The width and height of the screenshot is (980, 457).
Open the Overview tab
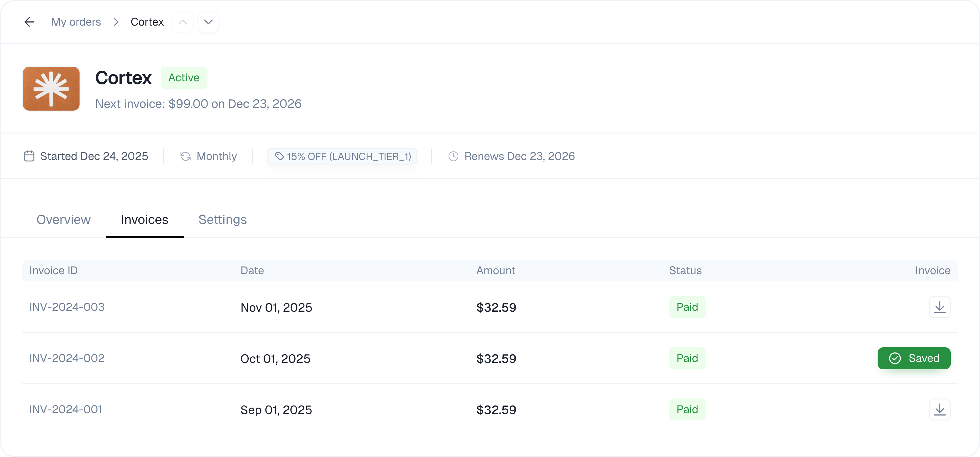pos(63,220)
